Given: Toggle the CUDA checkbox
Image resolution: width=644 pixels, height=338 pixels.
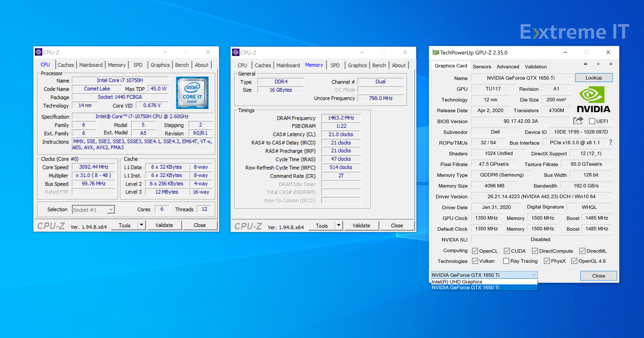Looking at the screenshot, I should point(507,251).
